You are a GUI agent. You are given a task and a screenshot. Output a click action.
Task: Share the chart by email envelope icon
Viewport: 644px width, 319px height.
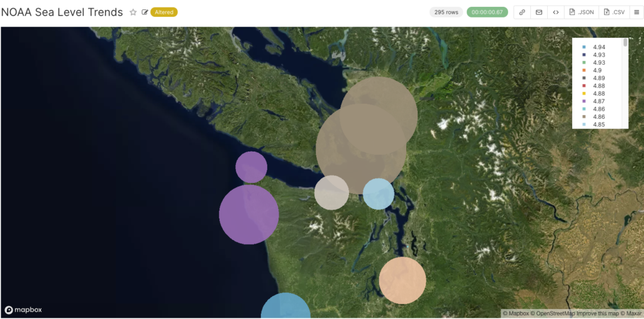coord(539,13)
